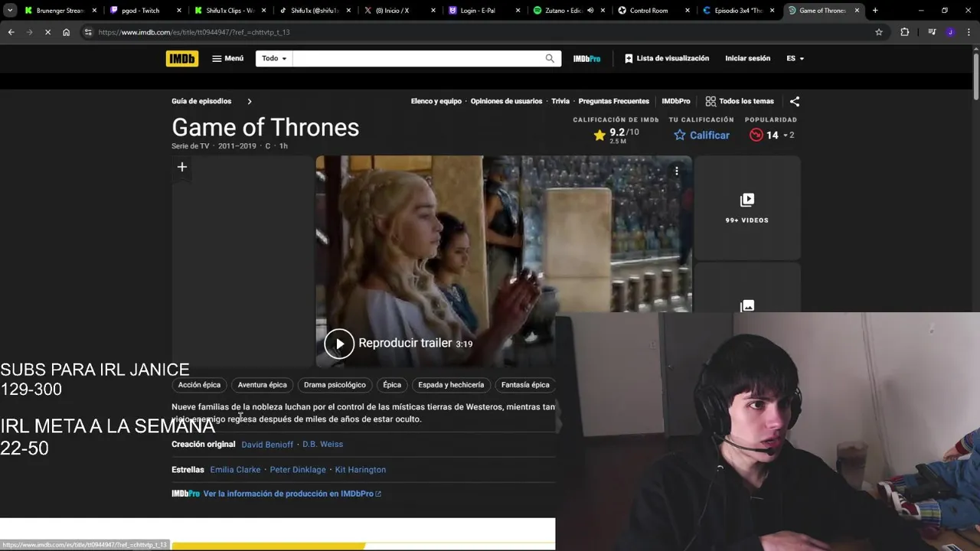Add to watchlist with plus ribbon
The width and height of the screenshot is (980, 551).
pos(182,167)
